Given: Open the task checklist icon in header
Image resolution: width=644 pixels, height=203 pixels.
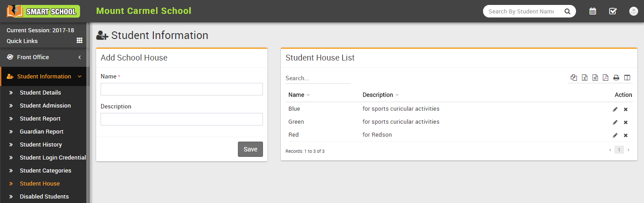Looking at the screenshot, I should coord(613,11).
